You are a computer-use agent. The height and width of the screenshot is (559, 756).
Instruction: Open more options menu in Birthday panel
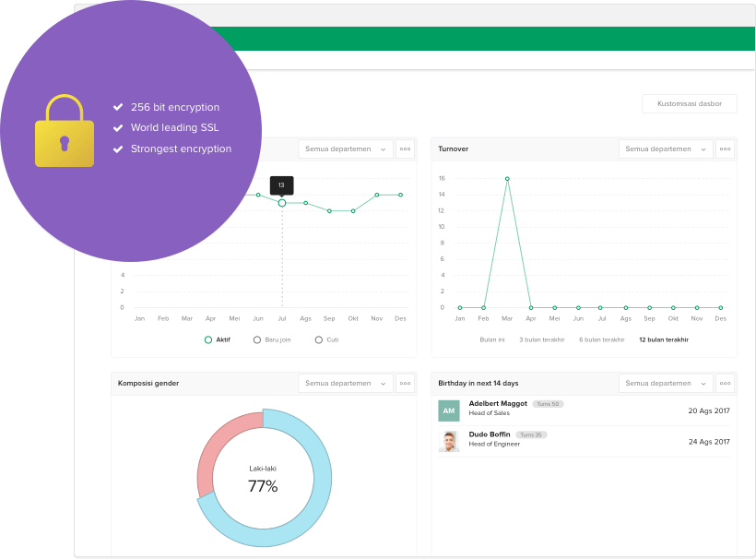coord(726,384)
